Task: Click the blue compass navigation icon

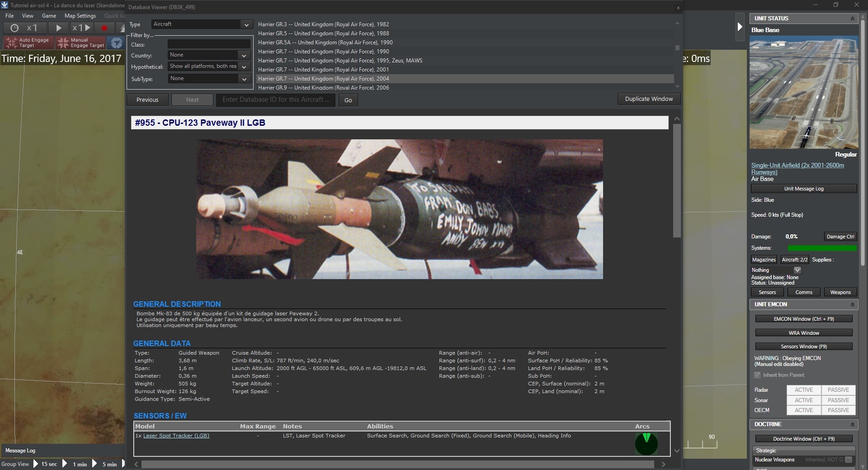Action: pyautogui.click(x=116, y=43)
